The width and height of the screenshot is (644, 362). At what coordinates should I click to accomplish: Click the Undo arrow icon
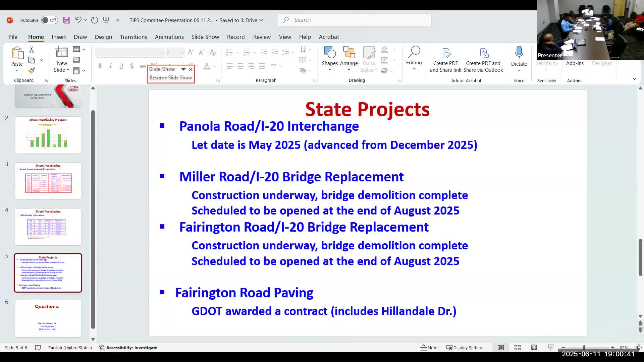78,20
